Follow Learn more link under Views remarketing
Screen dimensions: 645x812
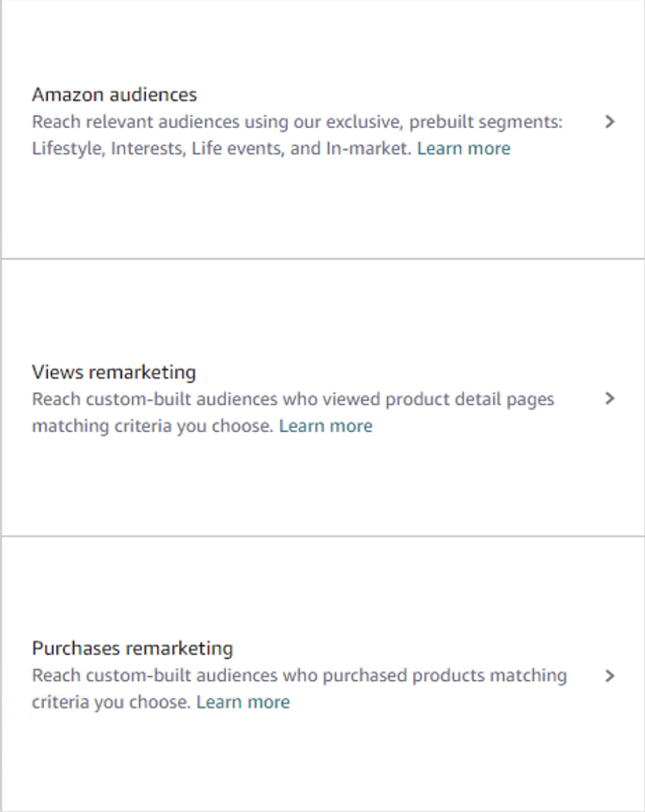(325, 426)
